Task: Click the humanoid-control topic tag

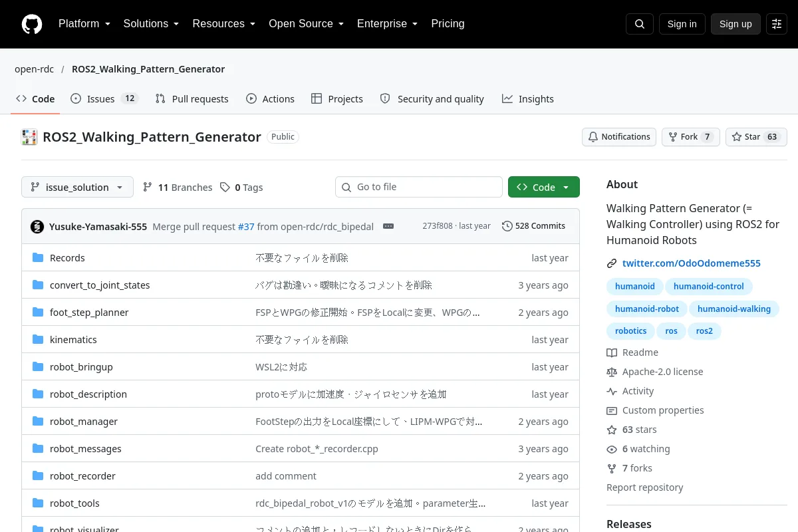Action: 709,287
